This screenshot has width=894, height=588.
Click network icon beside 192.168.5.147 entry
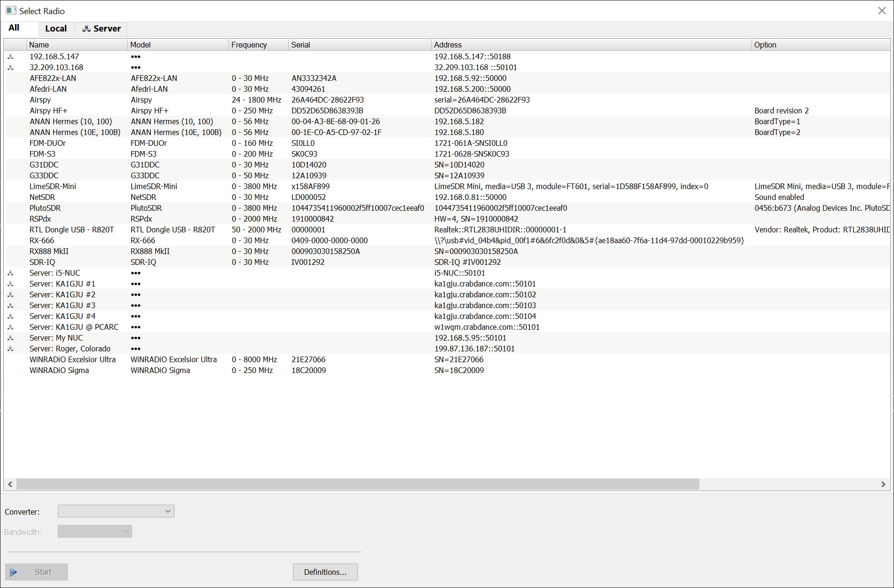point(10,56)
